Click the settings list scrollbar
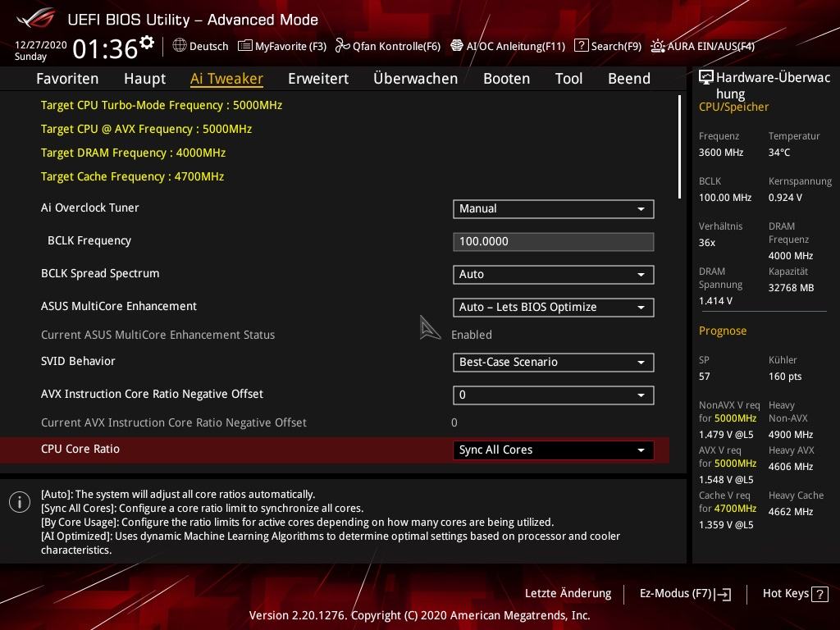 (x=679, y=147)
